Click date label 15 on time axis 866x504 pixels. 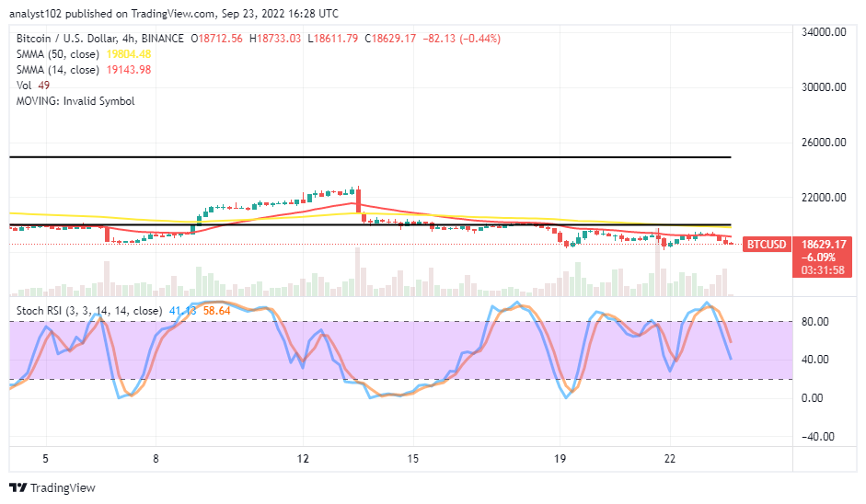click(413, 459)
